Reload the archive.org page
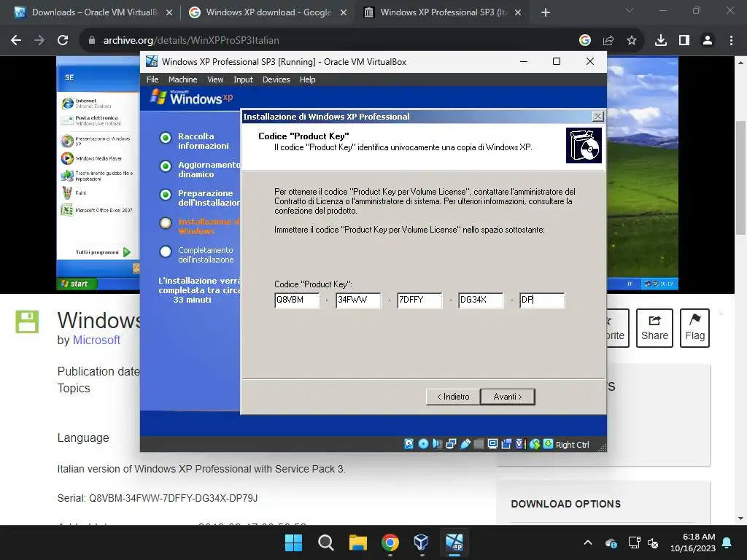Image resolution: width=747 pixels, height=560 pixels. tap(63, 40)
